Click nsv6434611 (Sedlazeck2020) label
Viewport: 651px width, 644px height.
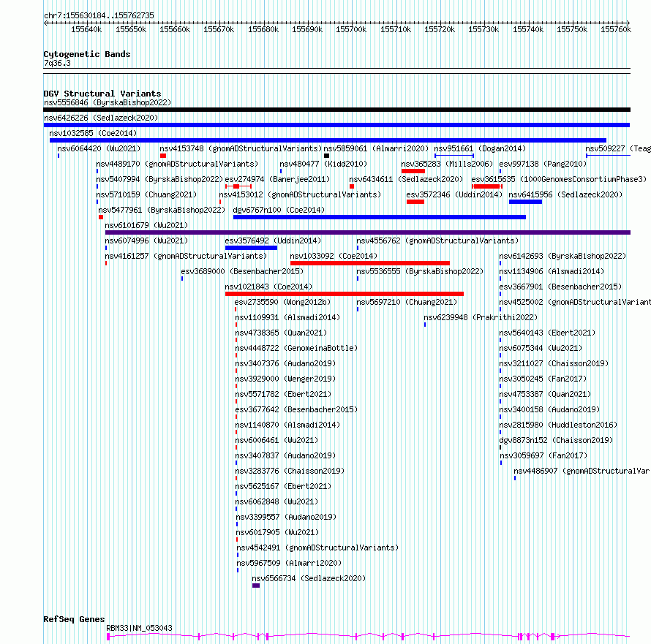coord(406,179)
